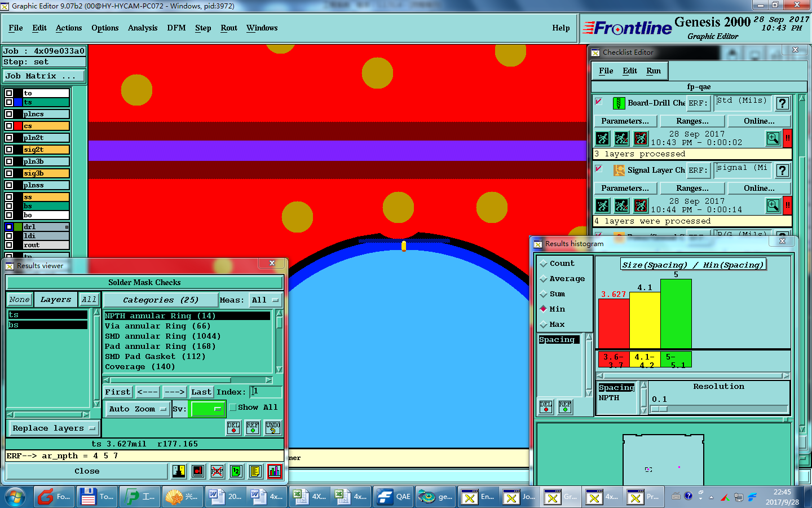Click red-outlined run icon for Board-Drill Checks
This screenshot has width=812, height=508.
(x=641, y=138)
